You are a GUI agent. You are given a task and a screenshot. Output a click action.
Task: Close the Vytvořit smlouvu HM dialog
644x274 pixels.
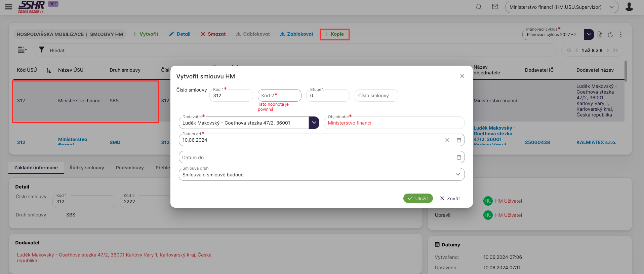[462, 76]
